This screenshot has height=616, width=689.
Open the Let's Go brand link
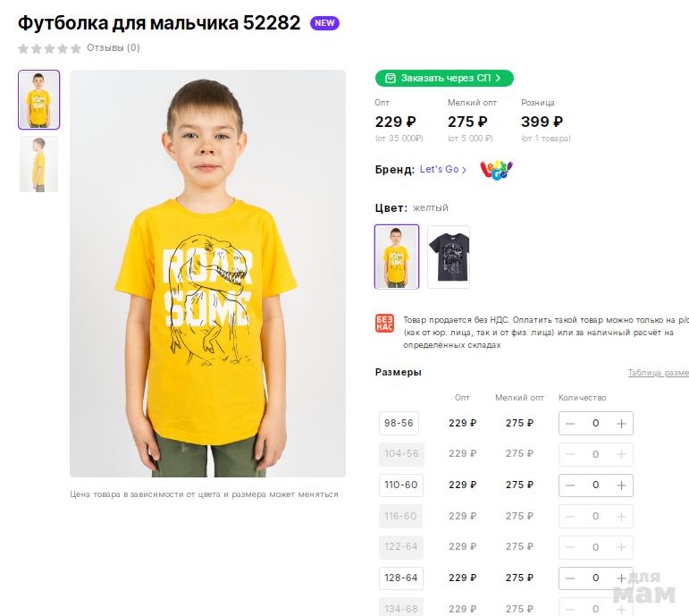442,170
